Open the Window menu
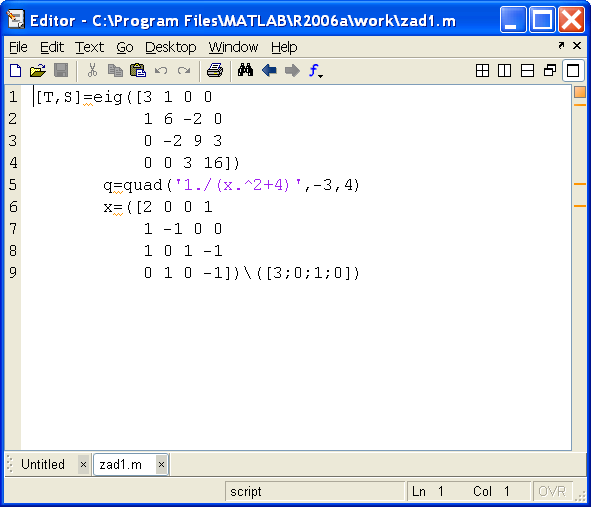Image resolution: width=591 pixels, height=507 pixels. (233, 47)
